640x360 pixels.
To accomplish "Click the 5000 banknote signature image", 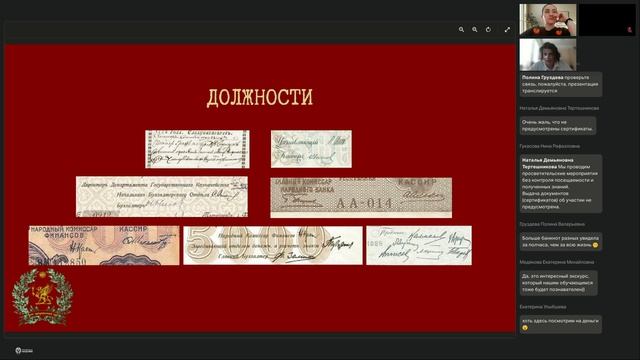I will click(273, 245).
